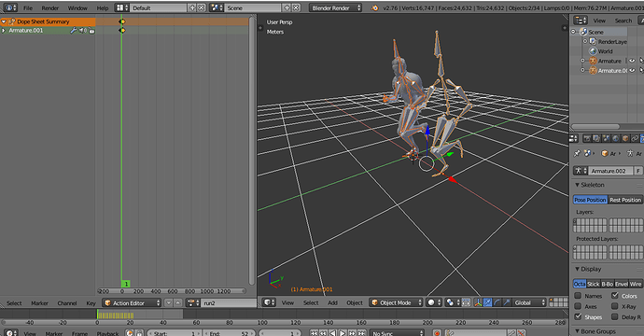Open the No Sync playback dropdown

coord(398,332)
